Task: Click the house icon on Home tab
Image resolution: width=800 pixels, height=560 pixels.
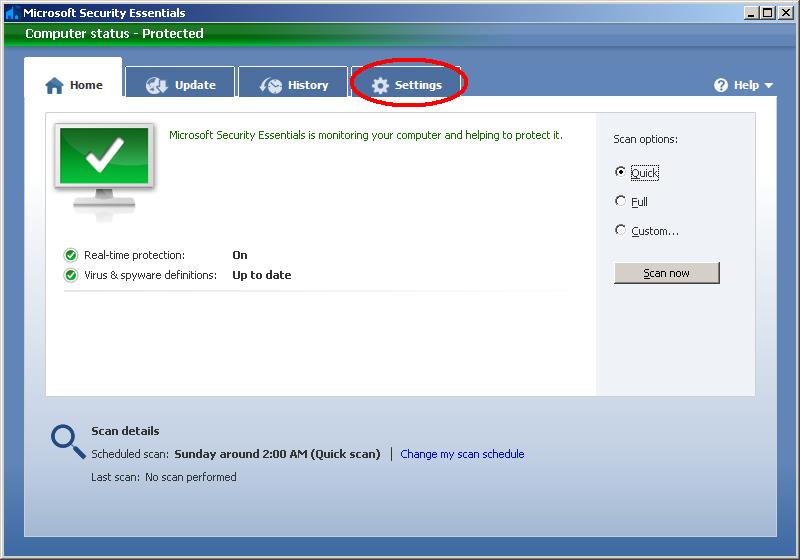Action: click(55, 86)
